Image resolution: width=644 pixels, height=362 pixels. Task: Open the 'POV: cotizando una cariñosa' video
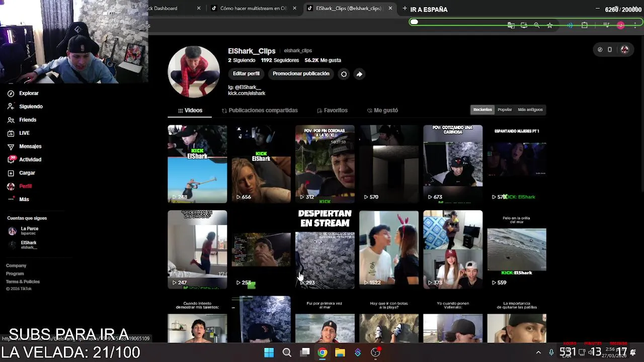(x=453, y=164)
